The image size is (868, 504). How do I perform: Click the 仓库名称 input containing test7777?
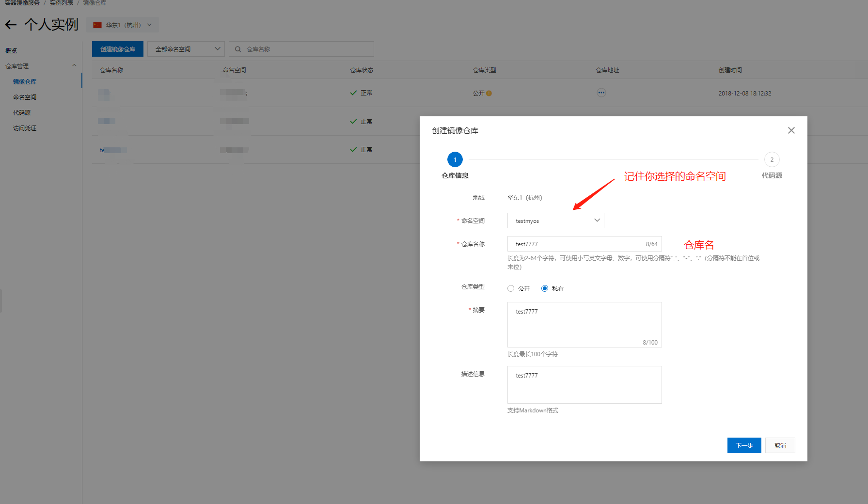pos(584,244)
